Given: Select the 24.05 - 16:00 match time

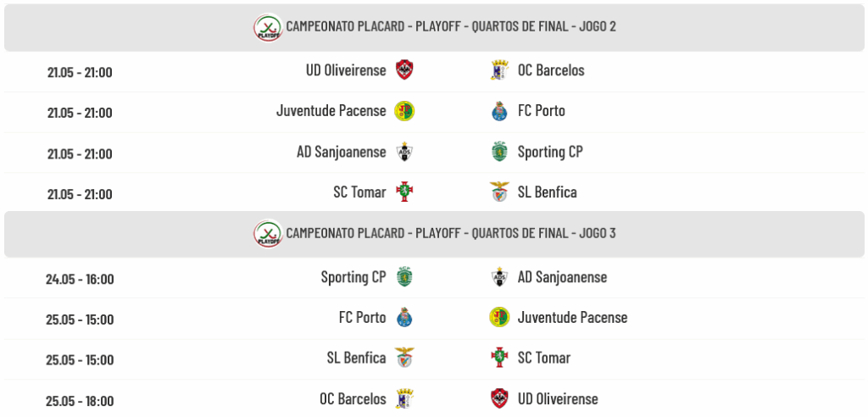Looking at the screenshot, I should click(80, 279).
